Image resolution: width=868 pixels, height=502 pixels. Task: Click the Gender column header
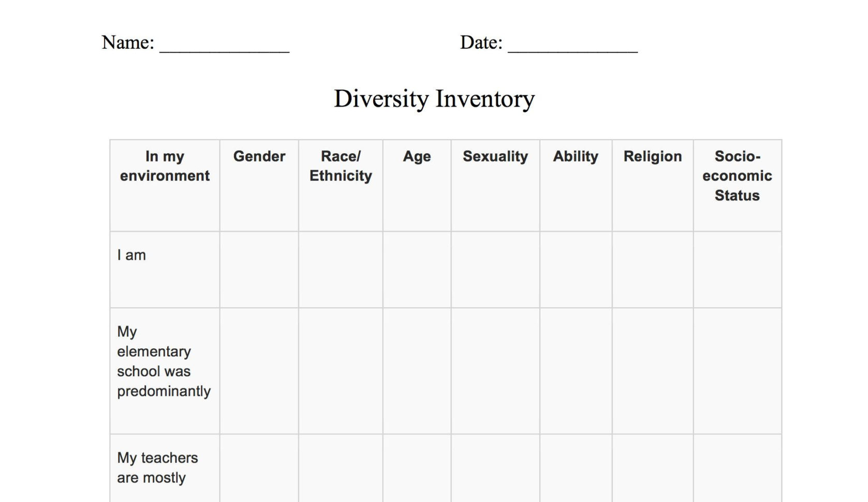pos(259,156)
